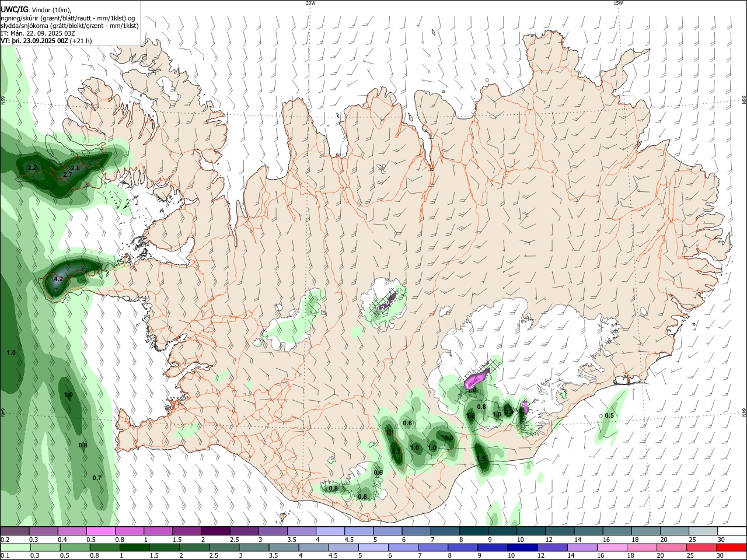
Task: Click the '1.7' precipitation value in South Iceland
Action: [x=396, y=452]
